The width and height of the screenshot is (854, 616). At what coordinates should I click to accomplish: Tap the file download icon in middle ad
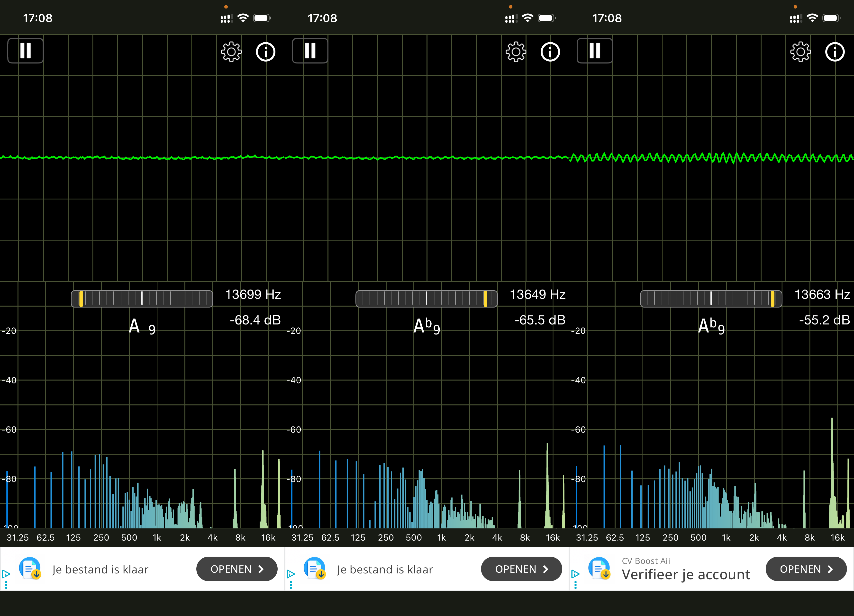pos(315,568)
